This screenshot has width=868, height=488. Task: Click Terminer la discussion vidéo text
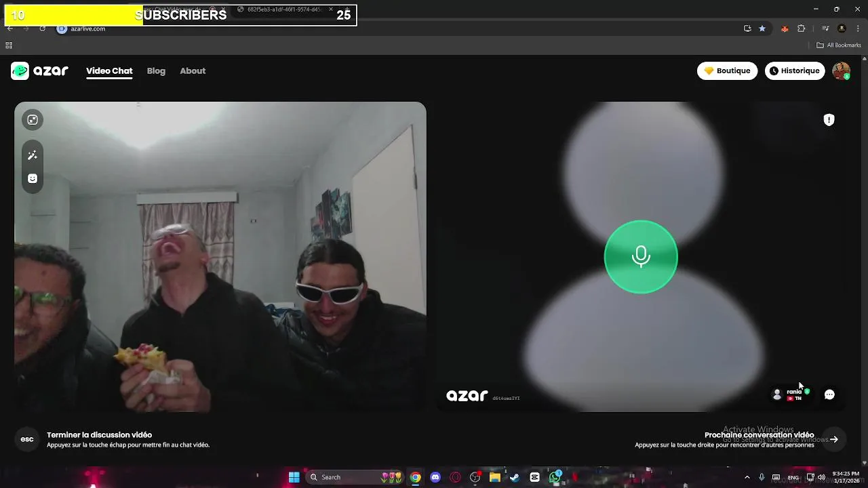99,434
